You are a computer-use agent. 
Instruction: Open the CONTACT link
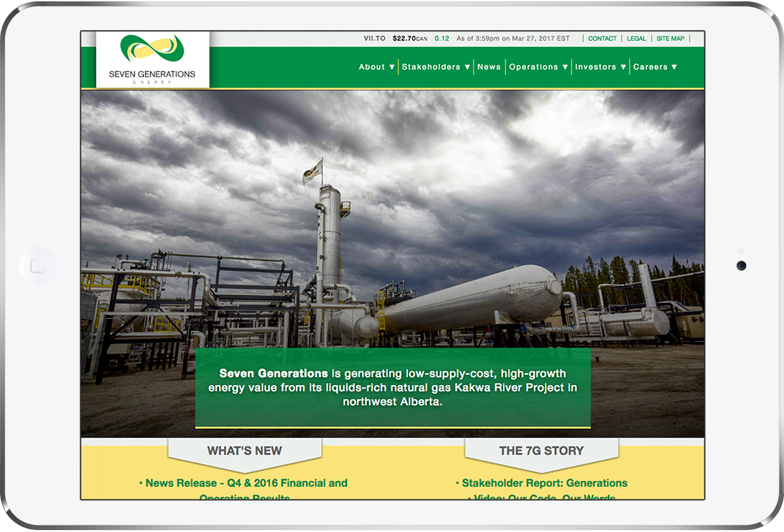[x=602, y=39]
